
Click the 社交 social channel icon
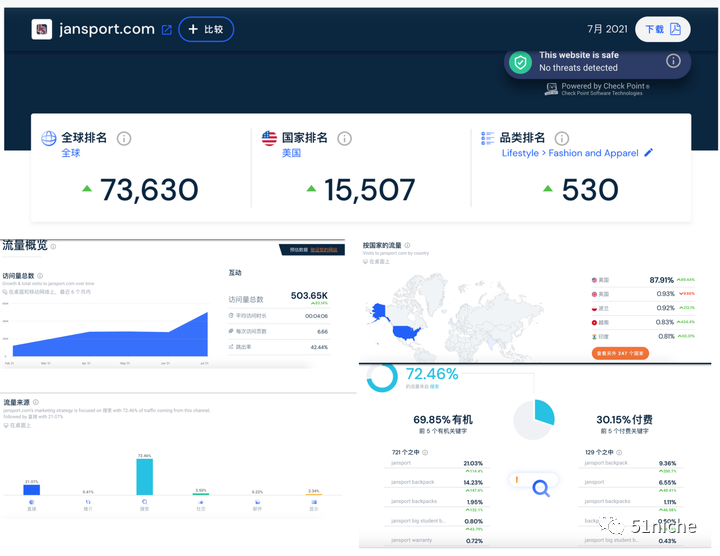pyautogui.click(x=201, y=502)
